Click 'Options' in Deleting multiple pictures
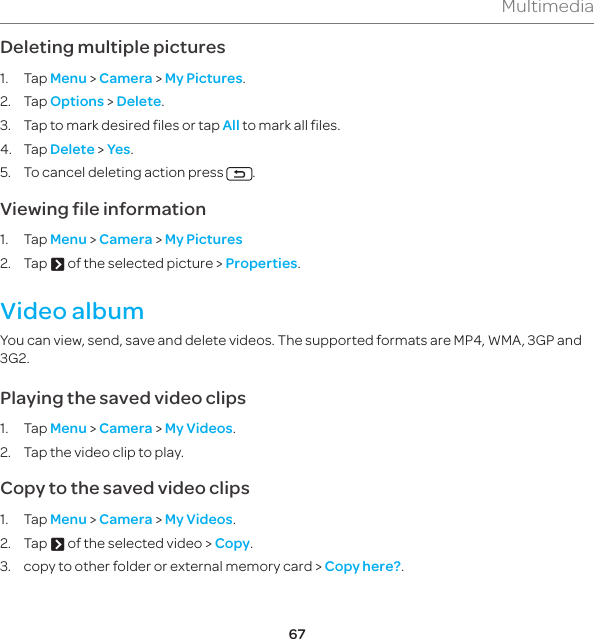Image resolution: width=594 pixels, height=639 pixels. (x=77, y=101)
